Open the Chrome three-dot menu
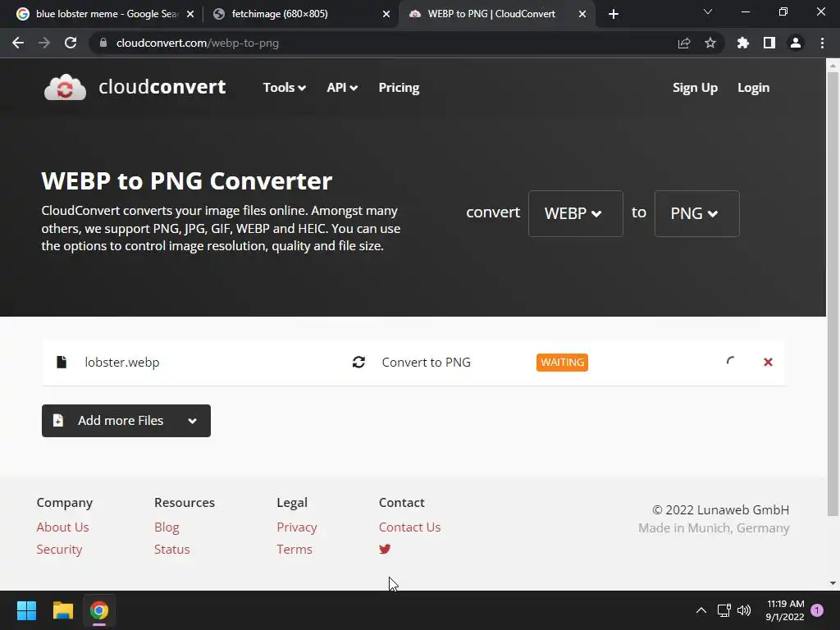 click(x=822, y=43)
